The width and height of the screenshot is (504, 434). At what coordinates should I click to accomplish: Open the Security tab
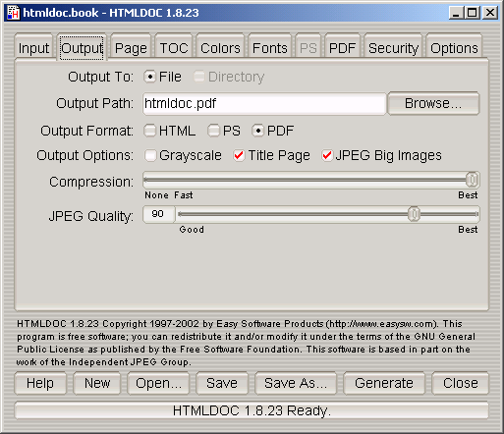(x=393, y=48)
